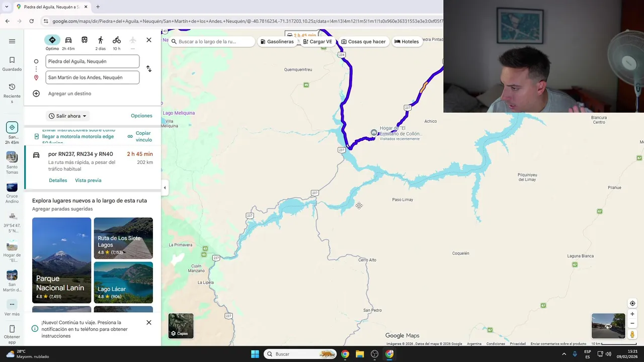This screenshot has height=362, width=644.
Task: Edit destination field San Martín de los Andes
Action: tap(93, 77)
